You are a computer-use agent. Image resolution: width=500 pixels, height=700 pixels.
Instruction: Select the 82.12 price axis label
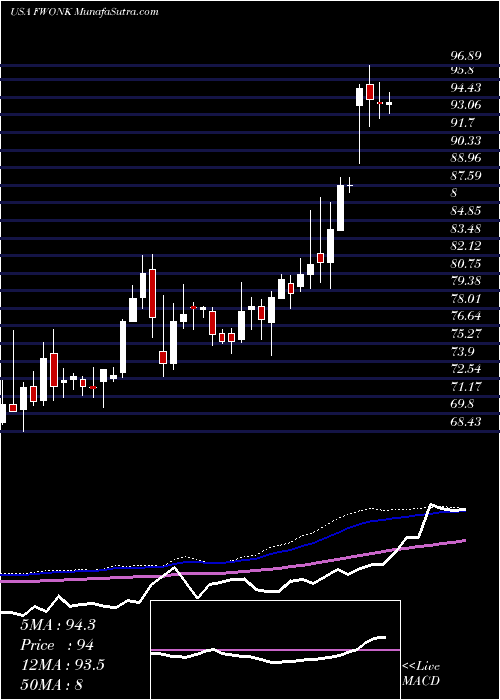(x=466, y=246)
